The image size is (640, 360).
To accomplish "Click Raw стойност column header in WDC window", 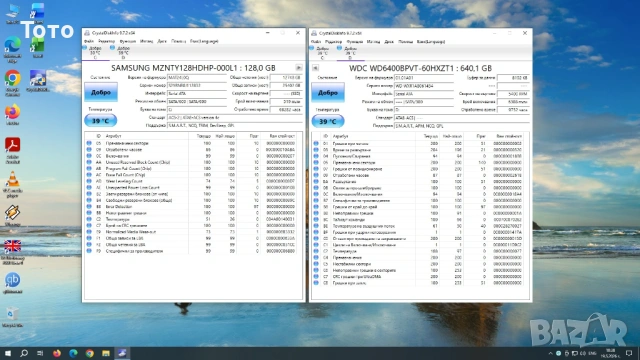I will (x=508, y=136).
